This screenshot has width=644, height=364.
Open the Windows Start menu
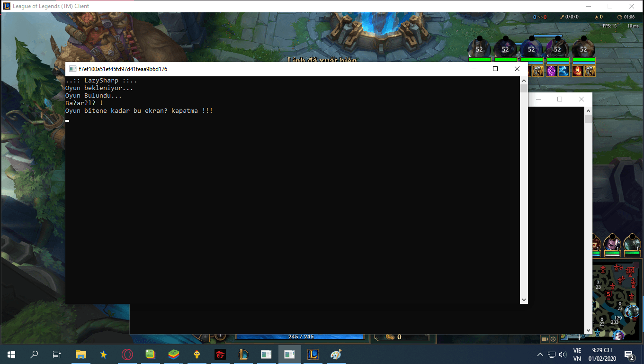pos(11,354)
